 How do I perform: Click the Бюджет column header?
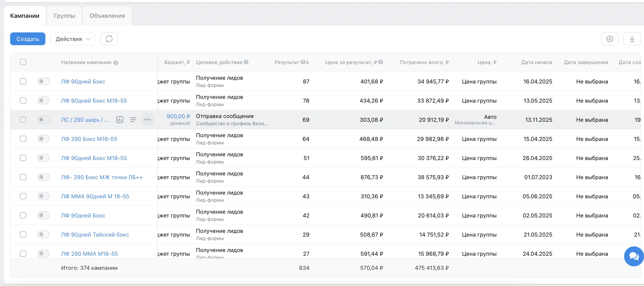coord(177,62)
